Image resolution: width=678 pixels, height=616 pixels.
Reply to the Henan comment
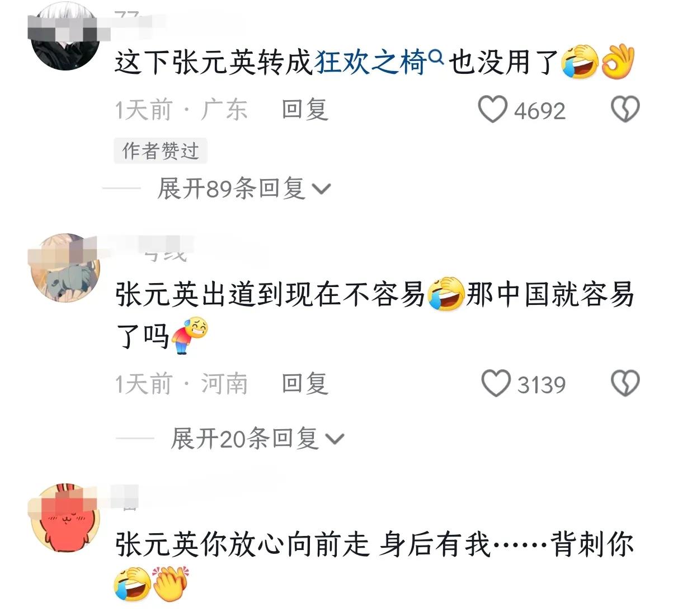tap(304, 384)
